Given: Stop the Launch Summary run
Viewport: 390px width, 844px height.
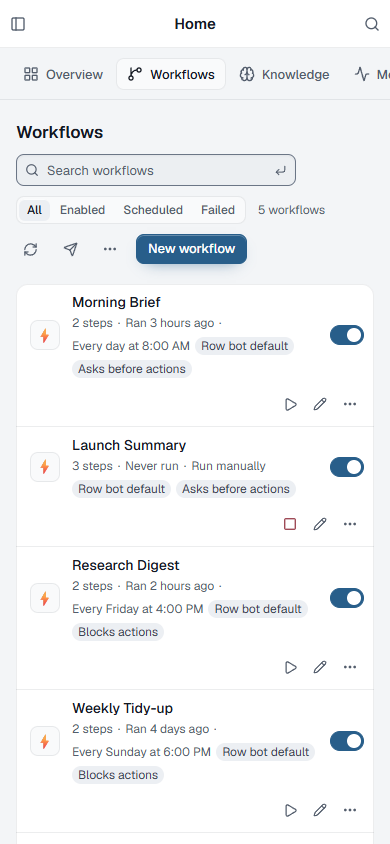Looking at the screenshot, I should click(290, 524).
